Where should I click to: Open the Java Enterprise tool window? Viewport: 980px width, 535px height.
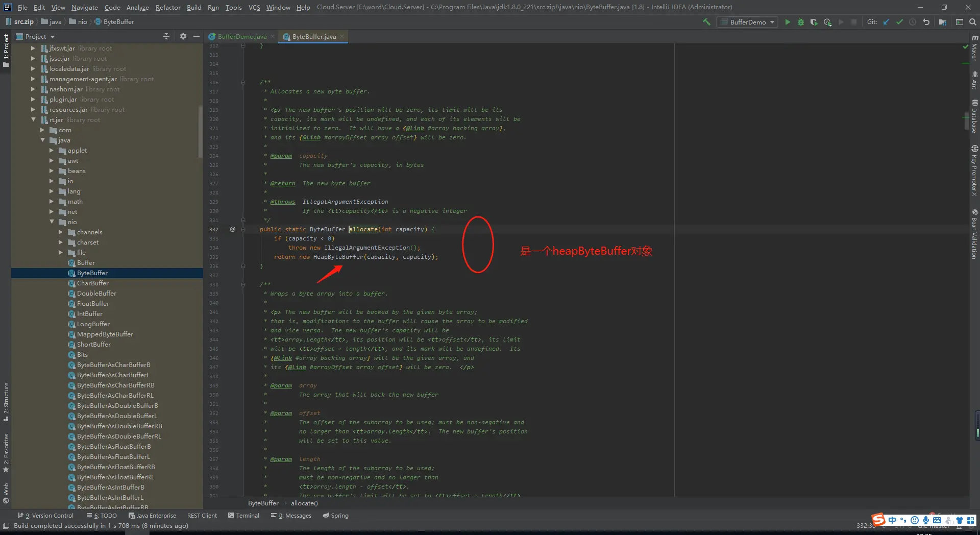pos(152,516)
